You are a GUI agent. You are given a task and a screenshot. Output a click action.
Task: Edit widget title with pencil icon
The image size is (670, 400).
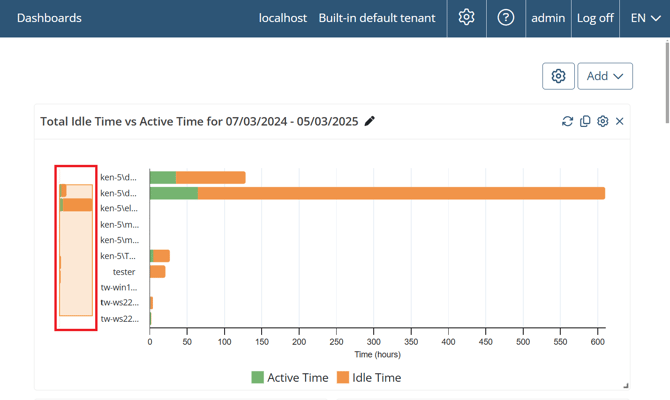(x=370, y=121)
